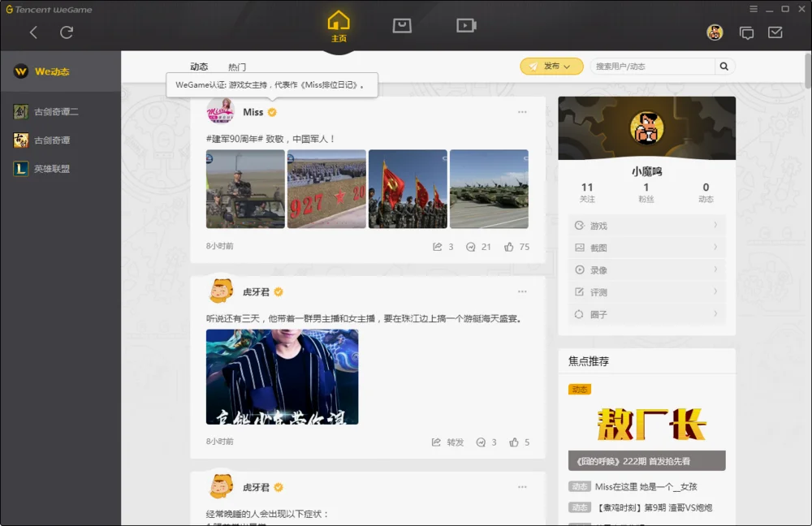View the 0 动态 posts count
This screenshot has width=812, height=526.
[706, 192]
